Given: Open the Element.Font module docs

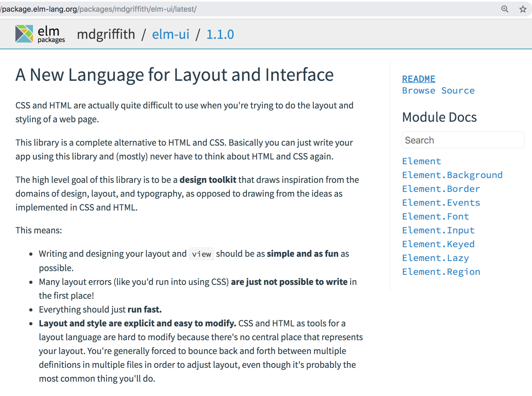Looking at the screenshot, I should point(436,216).
